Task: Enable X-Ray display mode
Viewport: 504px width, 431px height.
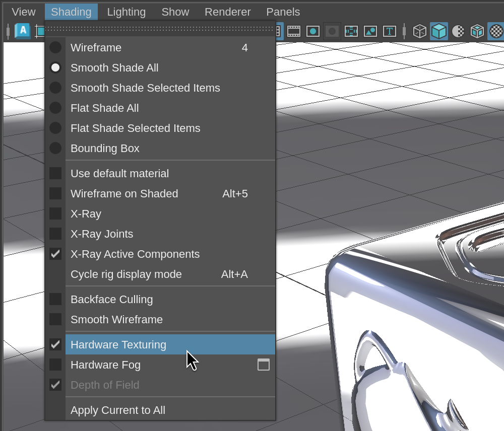Action: coord(160,214)
